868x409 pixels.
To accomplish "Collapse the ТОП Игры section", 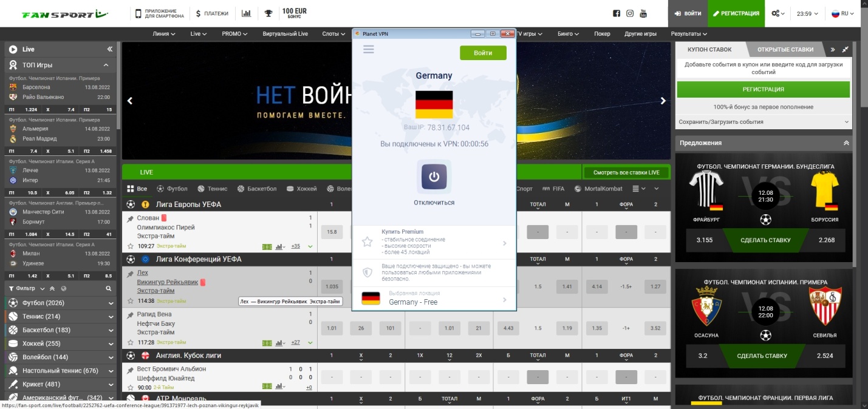I will 106,65.
